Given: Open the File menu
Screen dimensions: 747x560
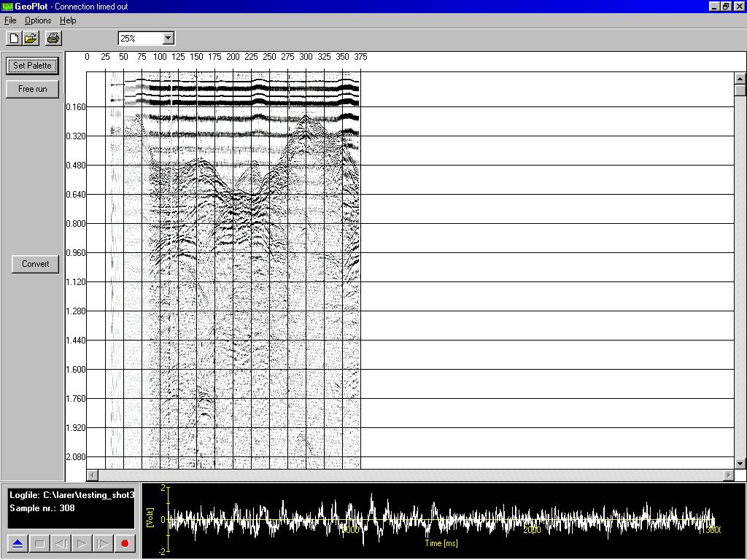Looking at the screenshot, I should [x=10, y=20].
